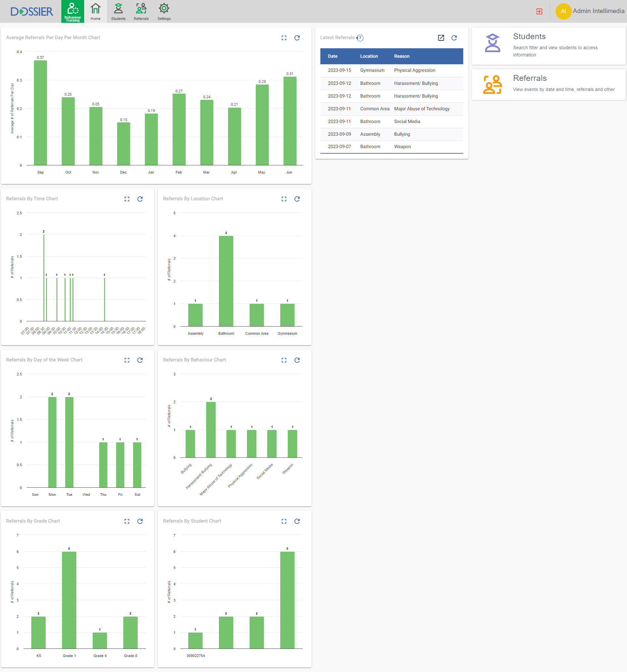
Task: Expand Average Referrals Per Month chart fullscreen
Action: tap(284, 38)
